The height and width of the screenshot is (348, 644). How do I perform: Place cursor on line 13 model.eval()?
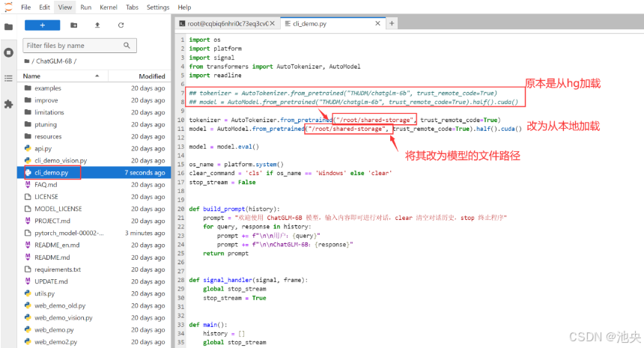click(x=224, y=147)
